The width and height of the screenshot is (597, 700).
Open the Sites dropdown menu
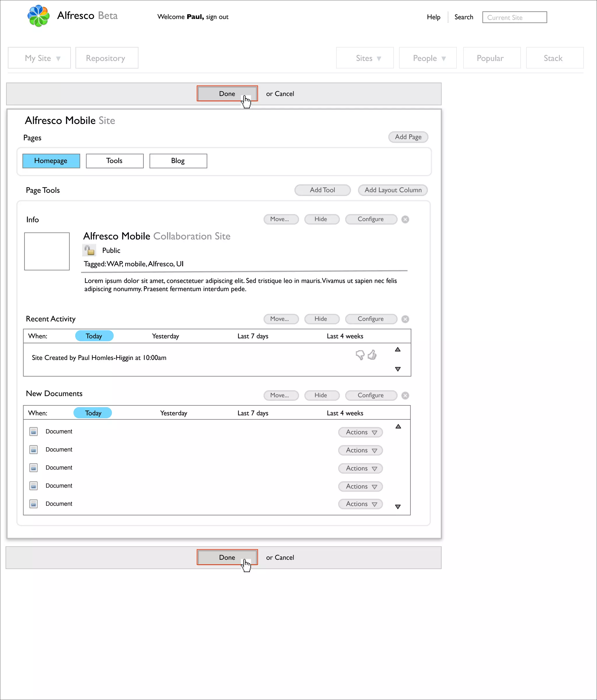coord(365,58)
